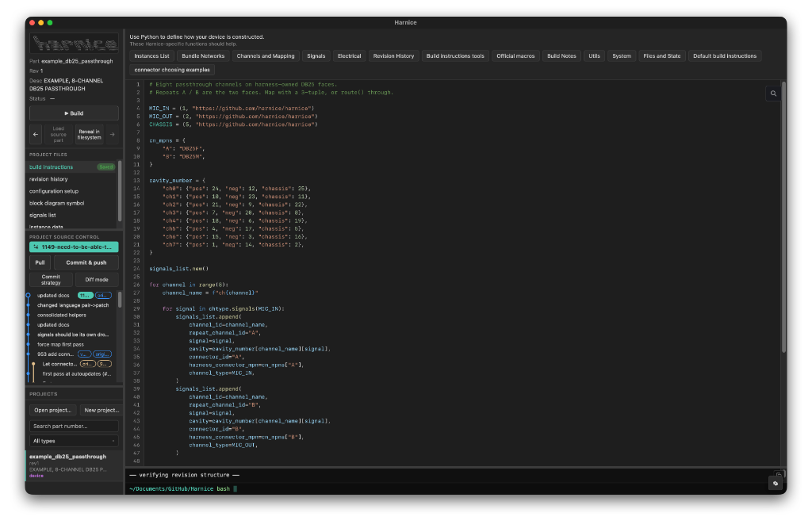
Task: Open the Build Notes tab
Action: coord(561,56)
